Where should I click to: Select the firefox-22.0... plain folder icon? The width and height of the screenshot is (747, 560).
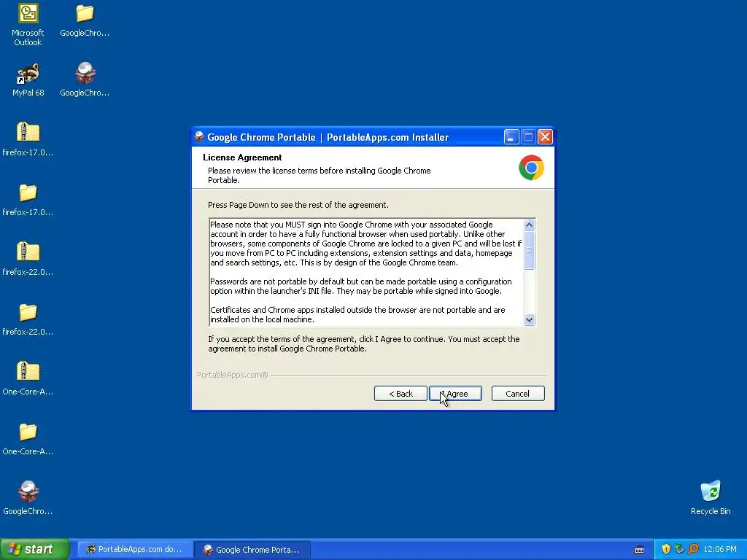(x=28, y=319)
